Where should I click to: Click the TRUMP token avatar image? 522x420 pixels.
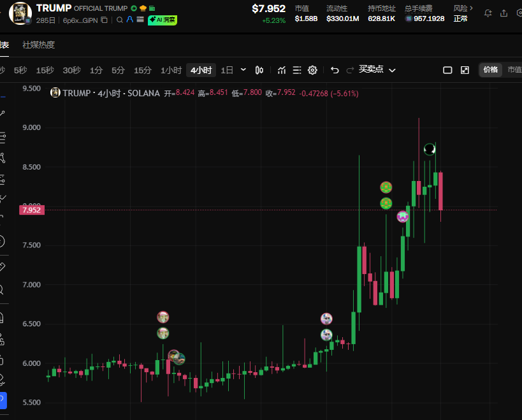[x=20, y=13]
